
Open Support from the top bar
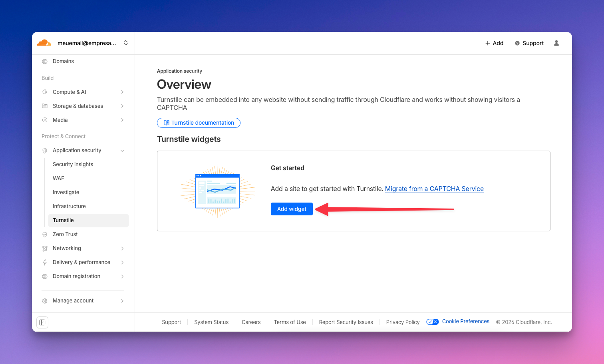529,43
